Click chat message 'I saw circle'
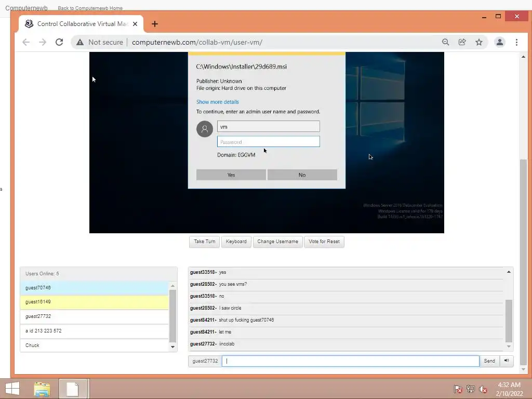 [x=230, y=308]
